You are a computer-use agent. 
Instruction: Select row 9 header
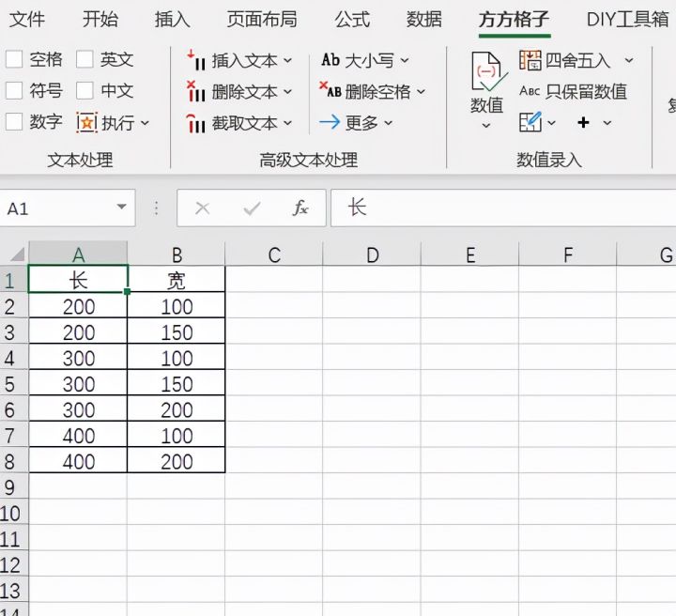[14, 487]
